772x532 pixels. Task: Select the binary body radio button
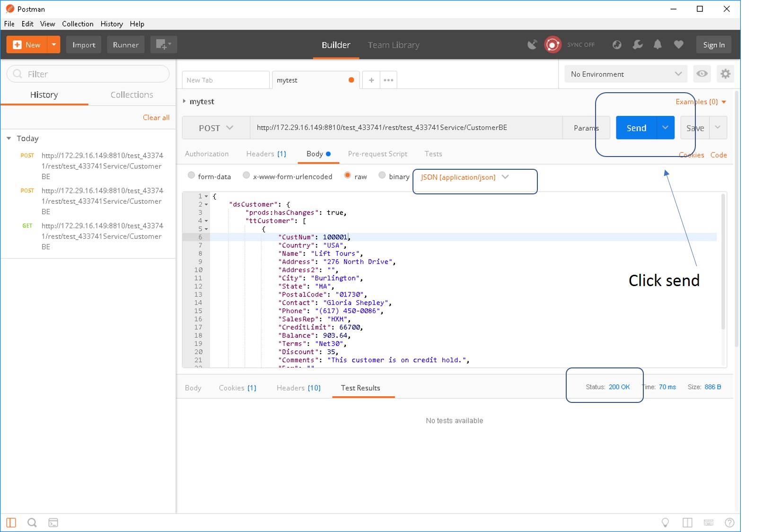pos(382,175)
